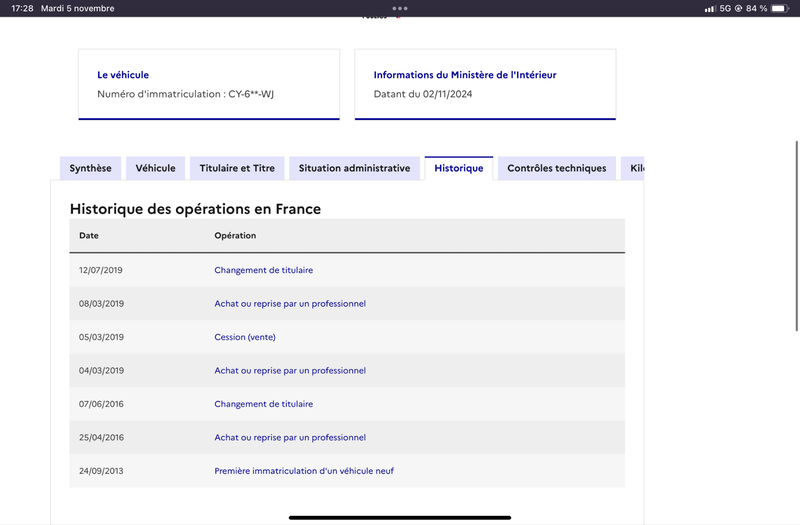Click the registration number CY-6**-WJ text

coord(251,94)
